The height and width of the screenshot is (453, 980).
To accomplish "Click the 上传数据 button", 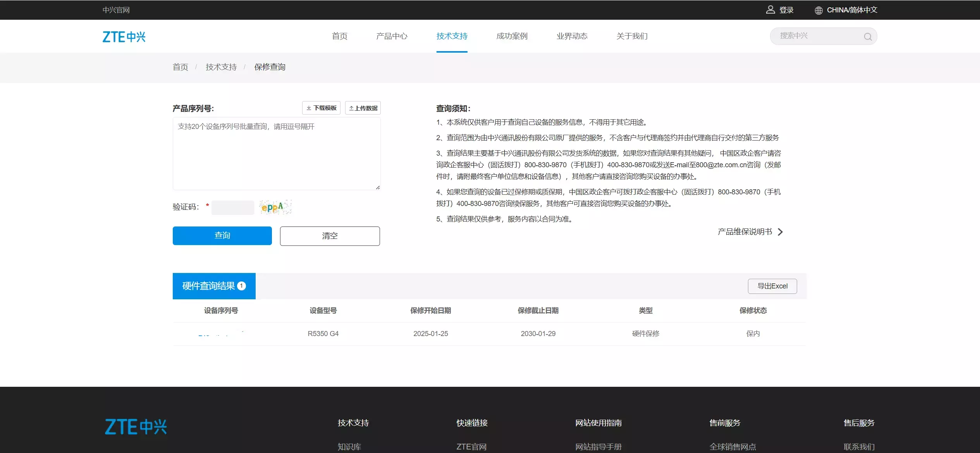I will click(x=363, y=108).
